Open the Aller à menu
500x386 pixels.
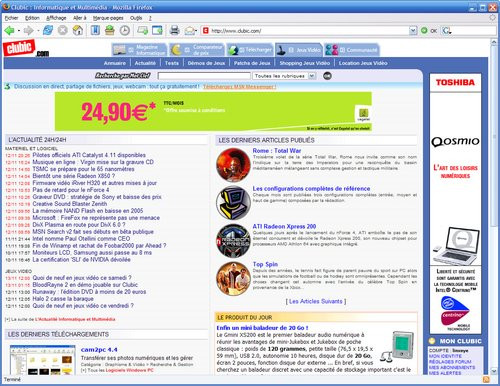pyautogui.click(x=80, y=18)
